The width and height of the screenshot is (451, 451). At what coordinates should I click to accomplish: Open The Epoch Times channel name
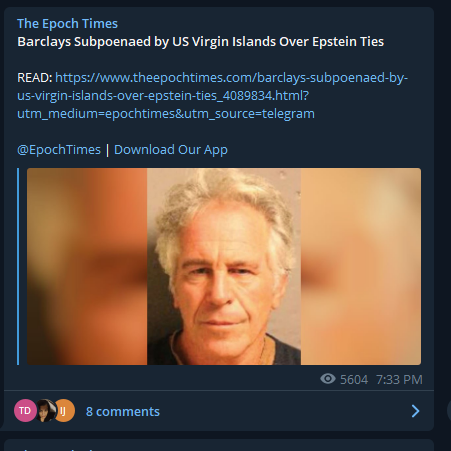tap(67, 24)
